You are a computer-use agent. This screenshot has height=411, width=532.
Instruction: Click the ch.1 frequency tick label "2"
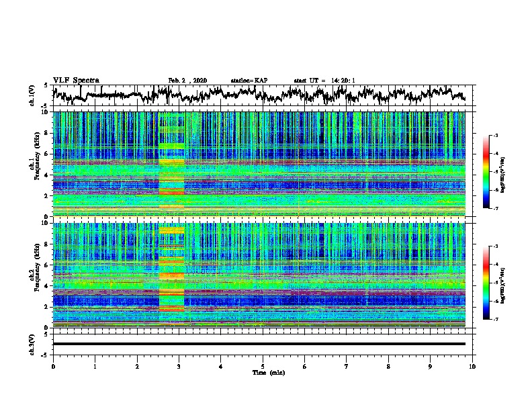pyautogui.click(x=47, y=195)
